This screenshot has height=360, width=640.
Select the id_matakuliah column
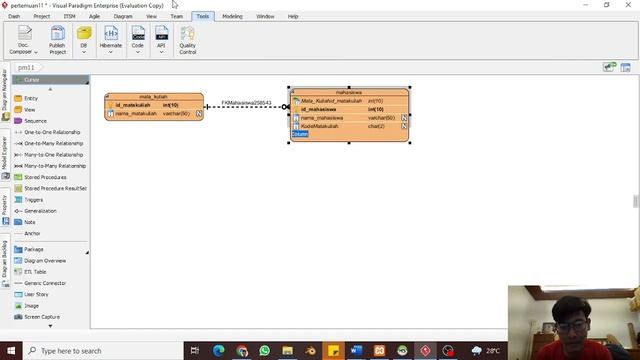(133, 105)
